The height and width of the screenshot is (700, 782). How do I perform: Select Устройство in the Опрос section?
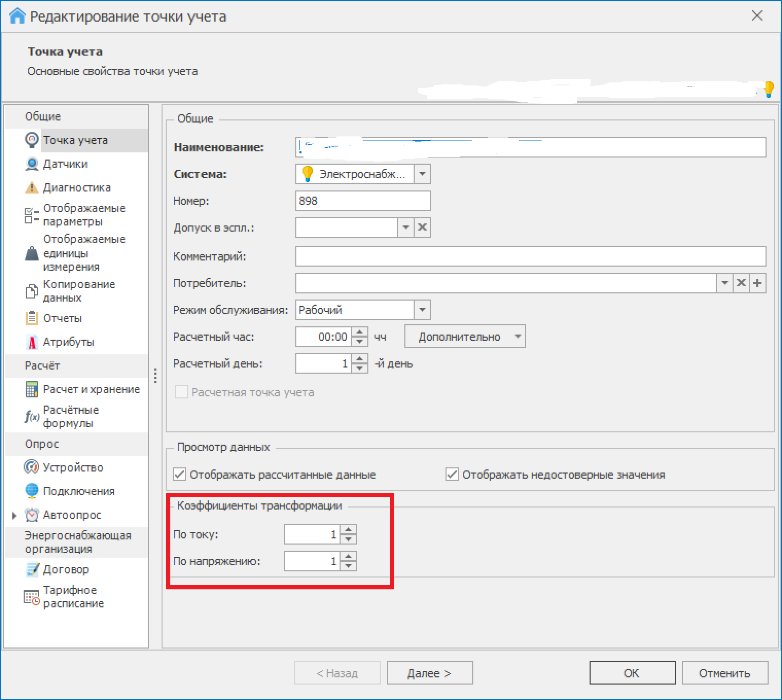tap(73, 467)
